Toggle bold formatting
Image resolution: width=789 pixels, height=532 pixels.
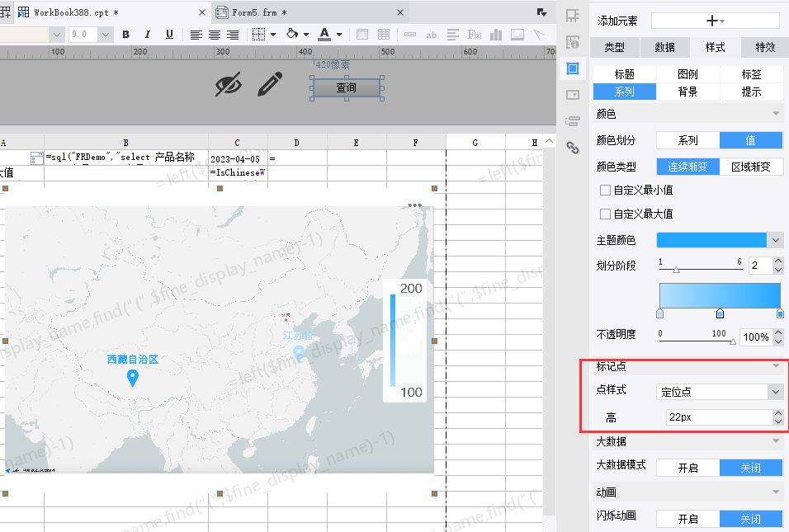tap(125, 35)
